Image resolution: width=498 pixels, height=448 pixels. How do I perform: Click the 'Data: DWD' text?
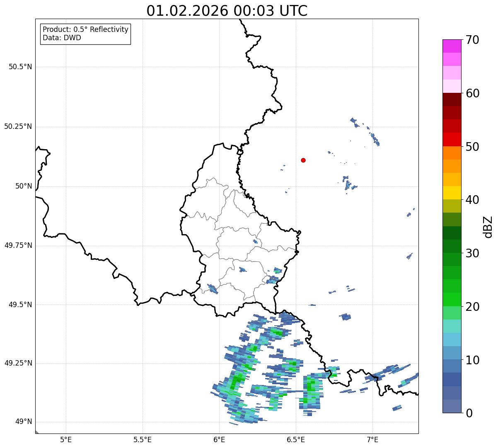(x=62, y=38)
